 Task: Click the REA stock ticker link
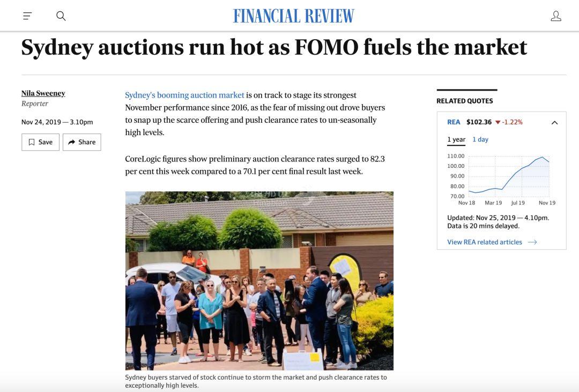(x=454, y=122)
